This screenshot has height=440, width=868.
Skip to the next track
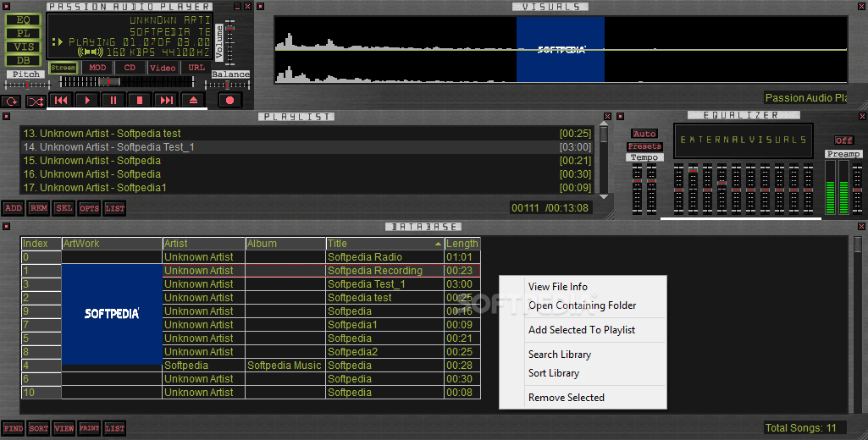[166, 100]
